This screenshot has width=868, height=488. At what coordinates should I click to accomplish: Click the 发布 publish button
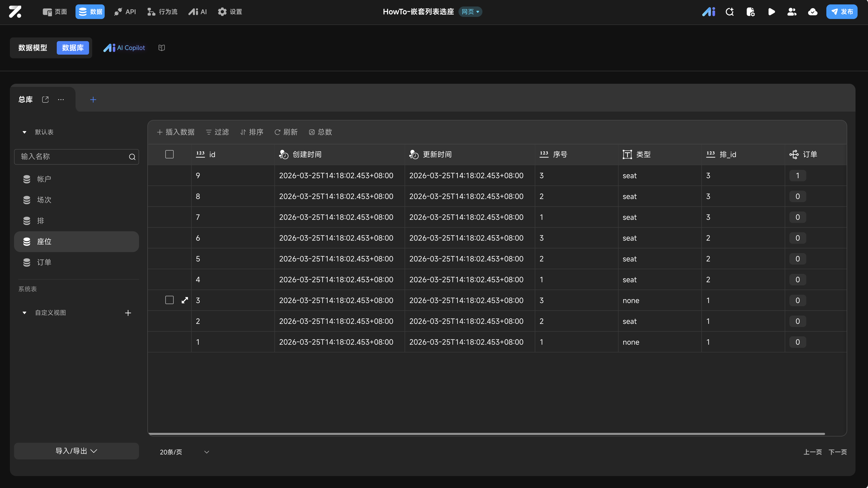[x=841, y=12]
